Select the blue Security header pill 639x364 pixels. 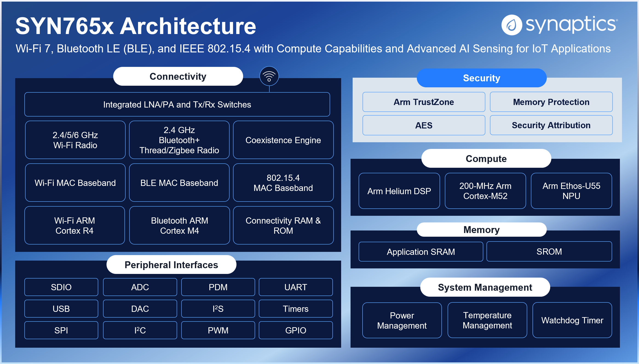(x=481, y=78)
